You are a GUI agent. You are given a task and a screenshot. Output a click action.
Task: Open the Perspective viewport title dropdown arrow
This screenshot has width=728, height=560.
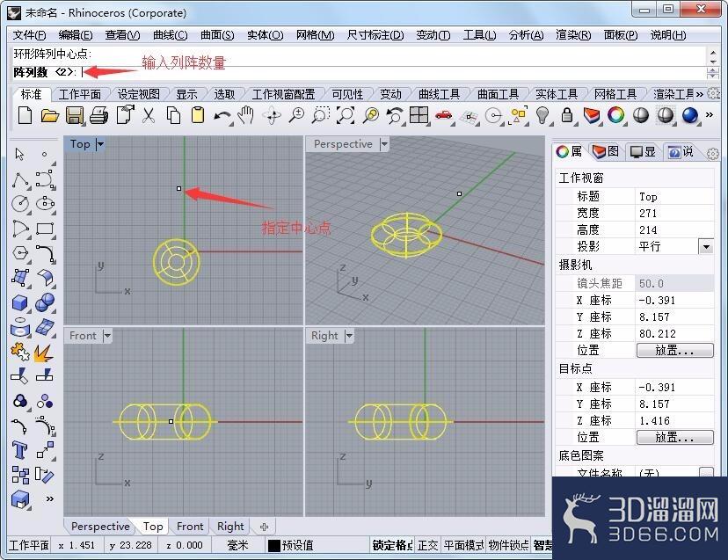384,144
